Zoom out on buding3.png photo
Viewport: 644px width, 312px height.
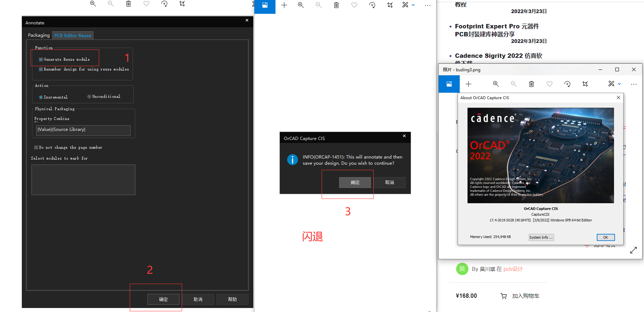click(x=514, y=84)
